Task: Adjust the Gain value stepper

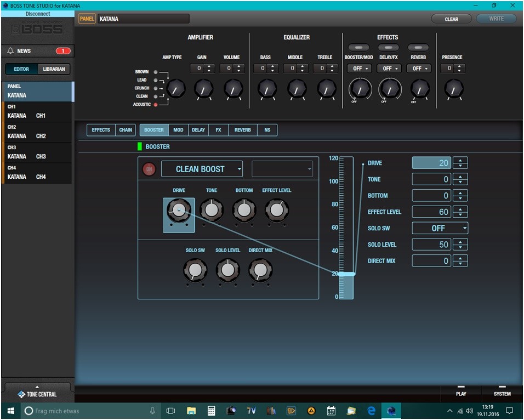Action: [209, 69]
